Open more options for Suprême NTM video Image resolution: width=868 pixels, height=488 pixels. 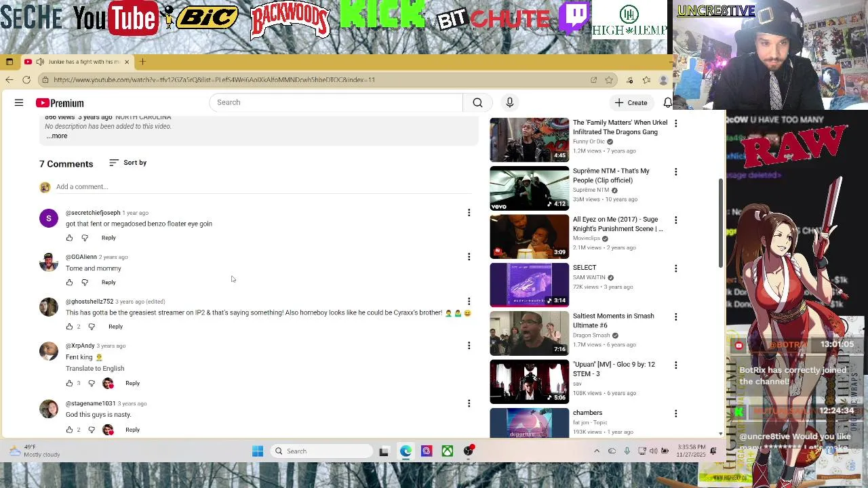pyautogui.click(x=675, y=171)
